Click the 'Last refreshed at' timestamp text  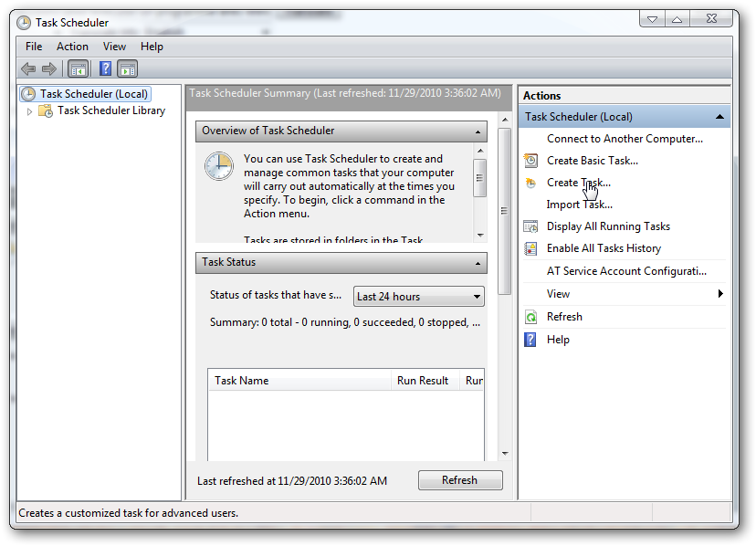(x=292, y=481)
